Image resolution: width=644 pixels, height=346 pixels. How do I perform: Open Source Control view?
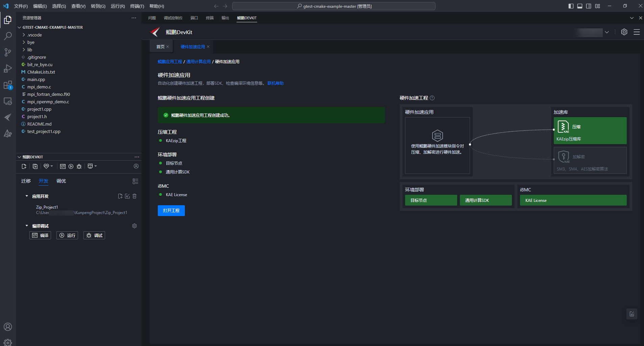pyautogui.click(x=8, y=52)
